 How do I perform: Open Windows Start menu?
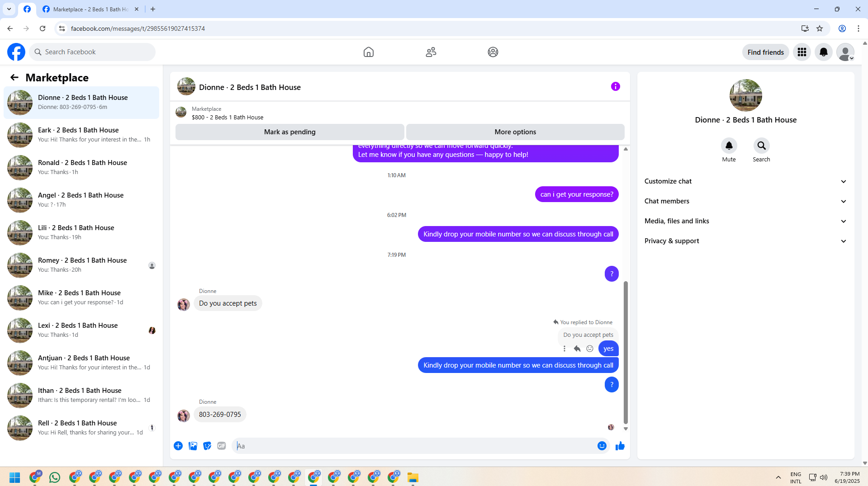[14, 477]
